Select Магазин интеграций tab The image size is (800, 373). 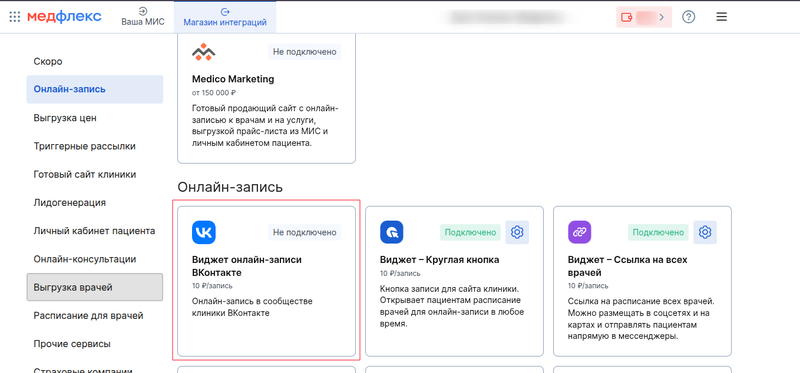tap(225, 17)
